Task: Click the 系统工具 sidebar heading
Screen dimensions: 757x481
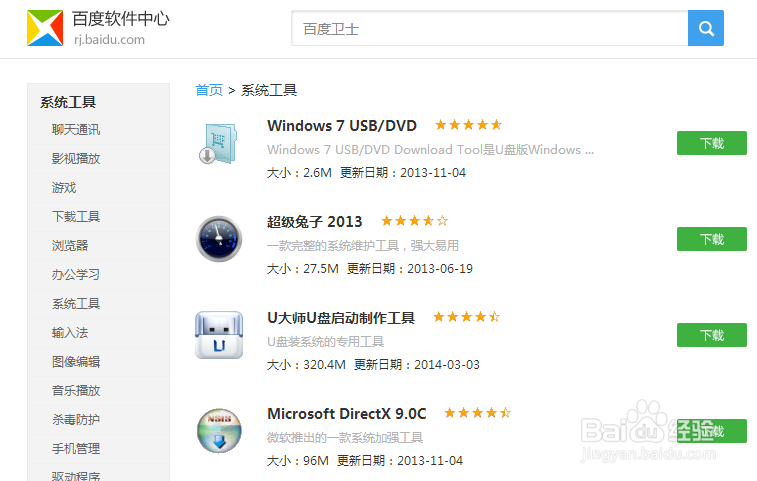Action: [68, 102]
